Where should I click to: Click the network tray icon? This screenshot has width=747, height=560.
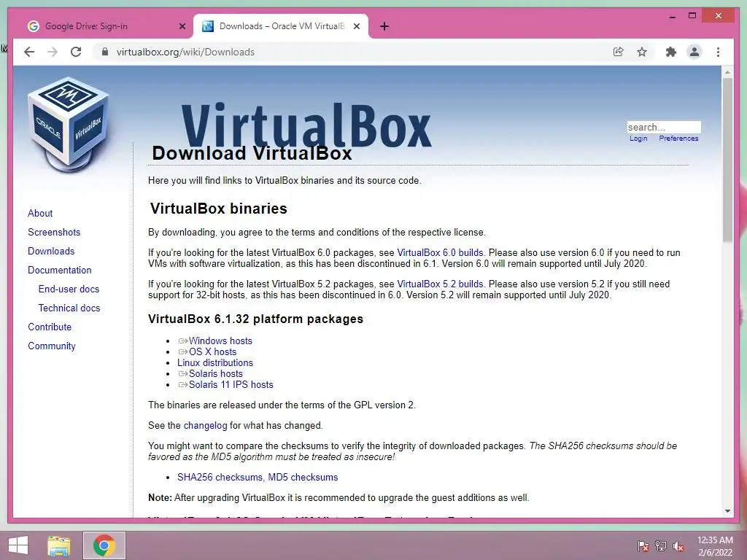pyautogui.click(x=661, y=545)
